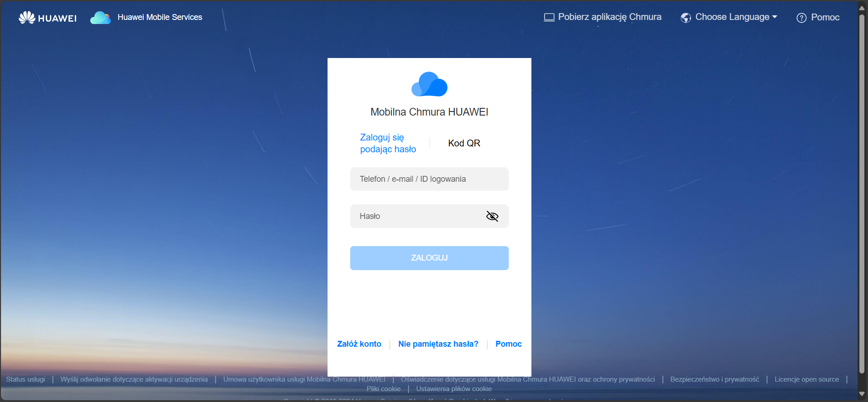
Task: Click the blue cloud logo on the login card
Action: point(429,84)
